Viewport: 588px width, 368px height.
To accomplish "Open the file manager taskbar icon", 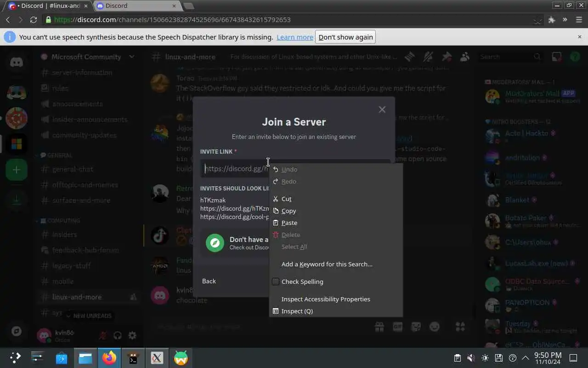I will [x=85, y=358].
